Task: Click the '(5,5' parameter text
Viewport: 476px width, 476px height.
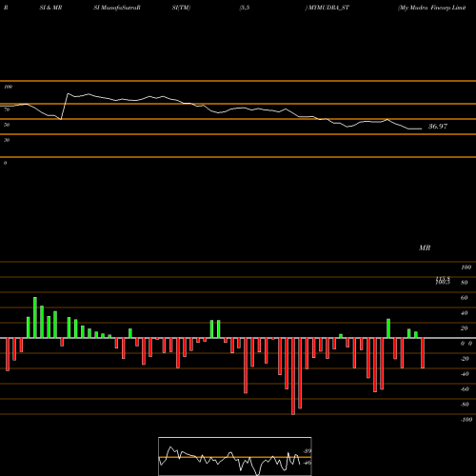Action: tap(245, 8)
